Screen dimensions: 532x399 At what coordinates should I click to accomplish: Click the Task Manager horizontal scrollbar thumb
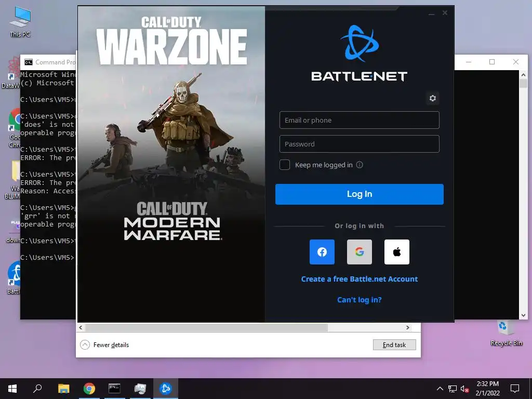click(206, 327)
